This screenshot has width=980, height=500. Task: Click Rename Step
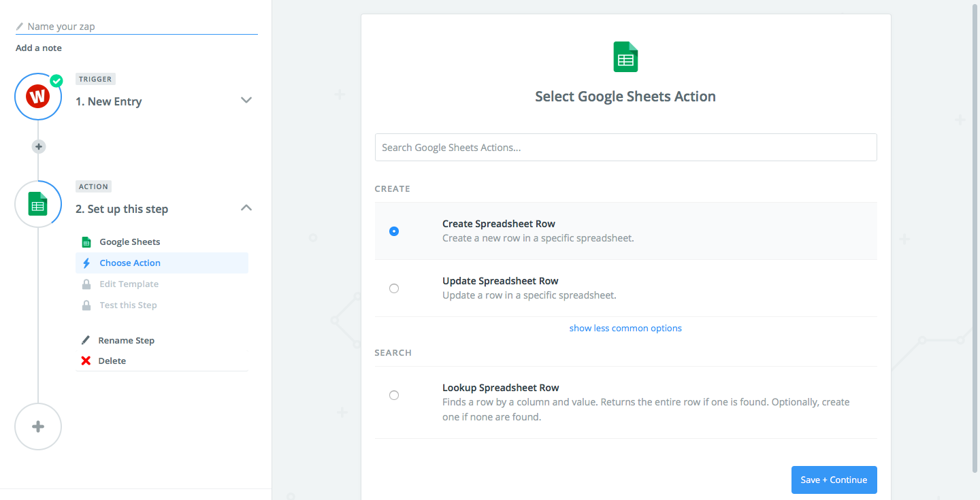tap(126, 340)
